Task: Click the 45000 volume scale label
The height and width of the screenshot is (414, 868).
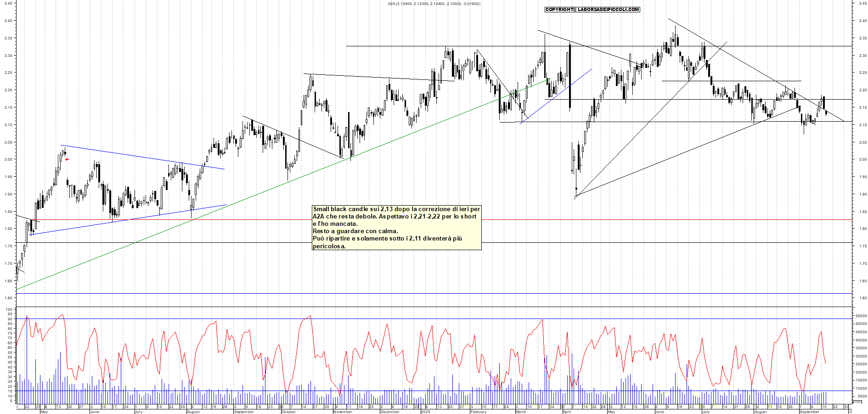Action: coord(861,332)
